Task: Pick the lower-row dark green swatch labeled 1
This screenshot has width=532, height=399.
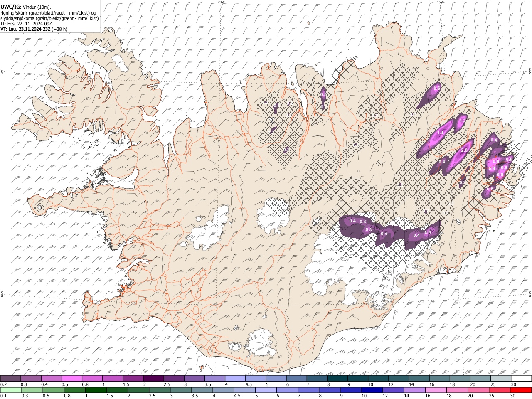Action: click(96, 390)
